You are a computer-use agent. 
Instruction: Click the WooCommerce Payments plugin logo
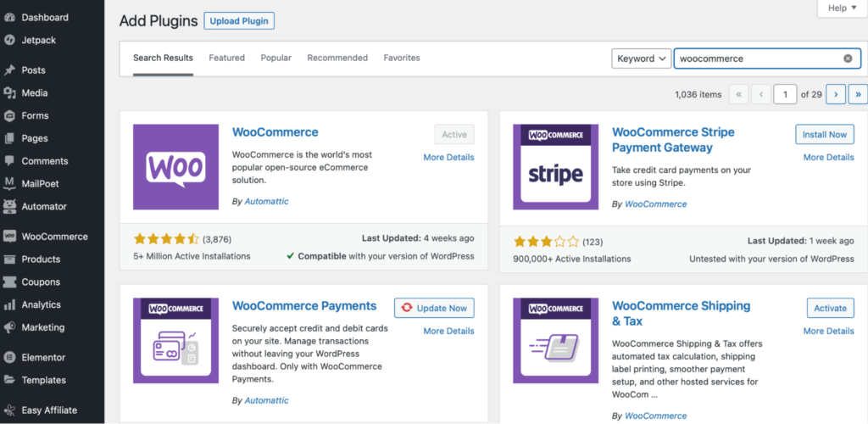coord(175,341)
